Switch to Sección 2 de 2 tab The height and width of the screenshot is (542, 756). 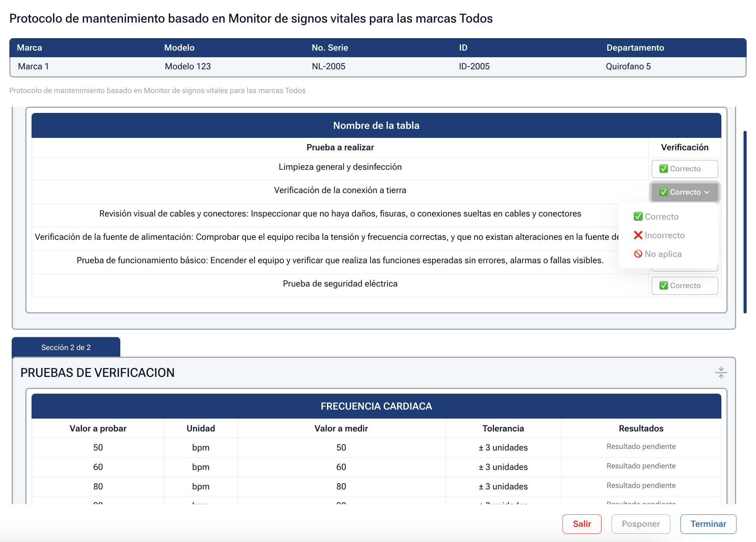(x=66, y=347)
